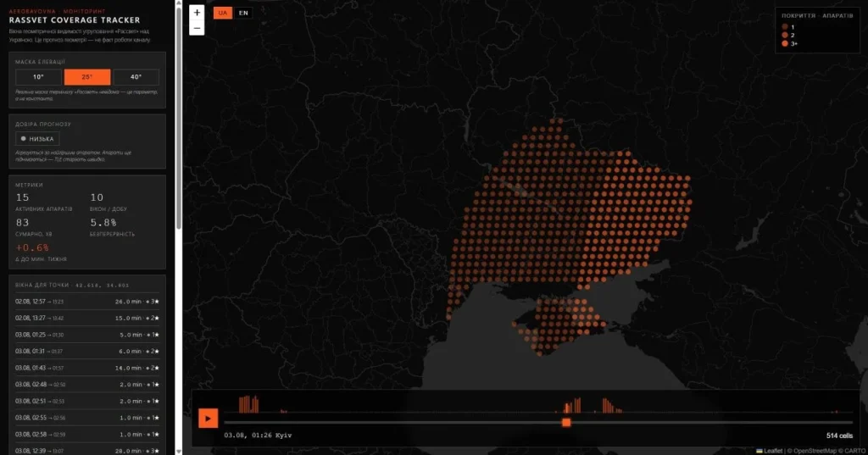Viewport: 868px width, 455px height.
Task: Click the sidebar vertical scrollbar thumb
Action: pos(178,117)
